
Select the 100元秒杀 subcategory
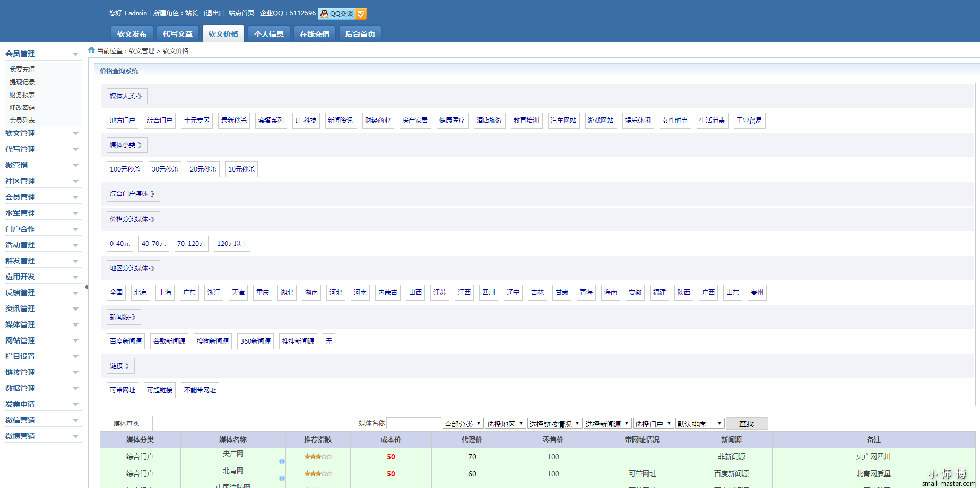point(125,169)
